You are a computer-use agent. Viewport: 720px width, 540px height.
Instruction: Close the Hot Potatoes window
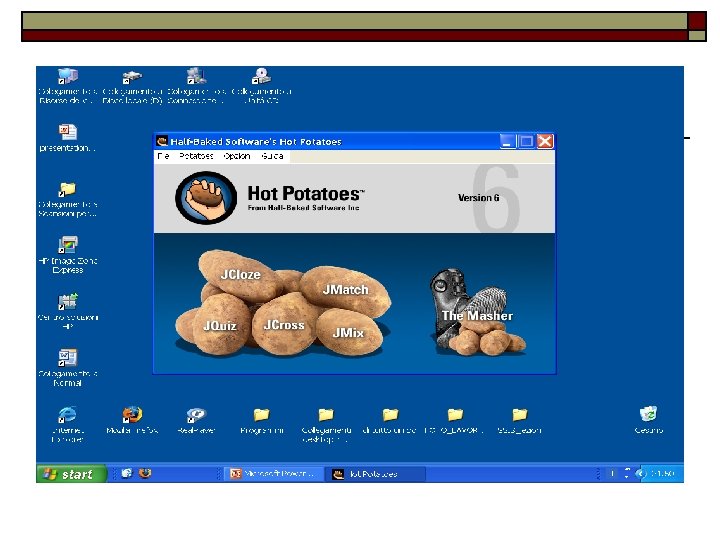point(545,141)
